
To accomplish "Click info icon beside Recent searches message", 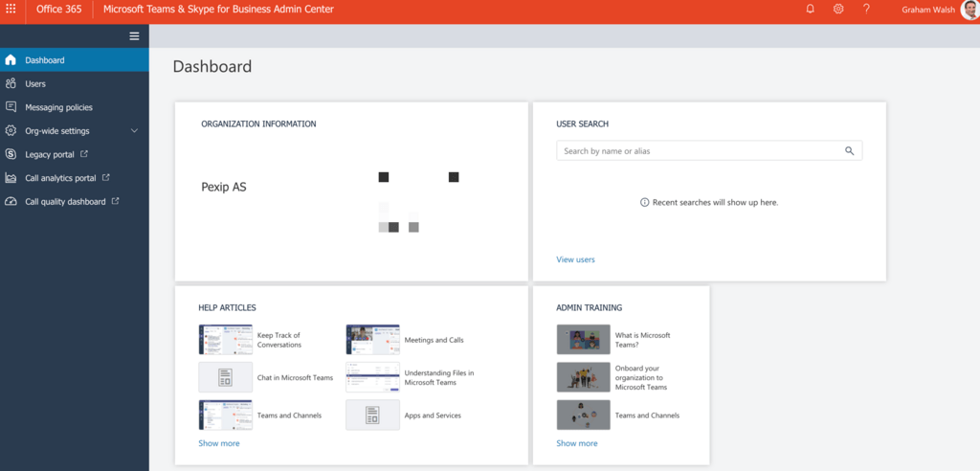I will 644,203.
